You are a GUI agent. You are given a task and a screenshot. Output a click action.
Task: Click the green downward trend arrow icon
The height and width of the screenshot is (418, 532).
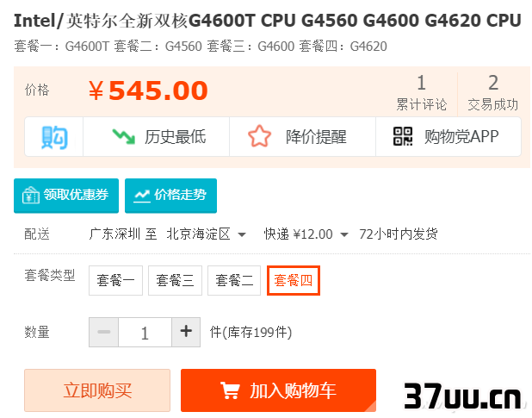coord(123,136)
